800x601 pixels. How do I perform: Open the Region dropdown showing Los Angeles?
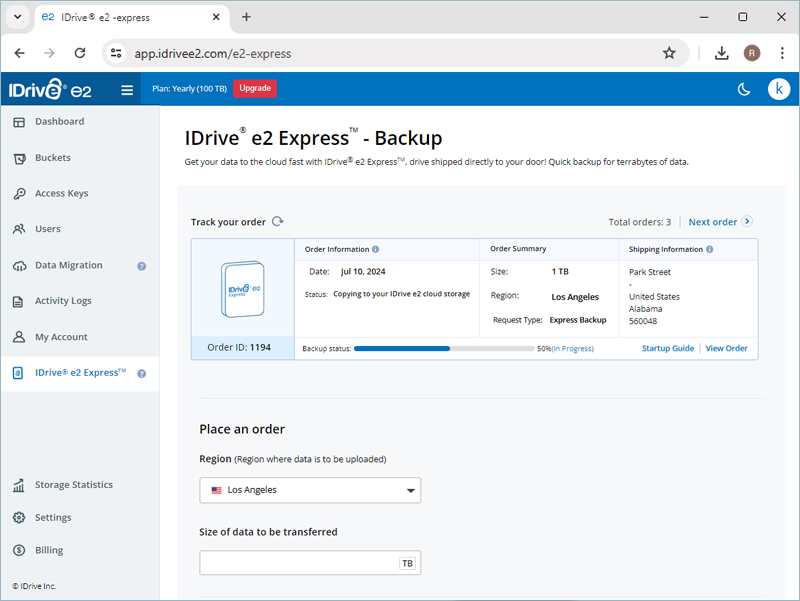(x=310, y=490)
